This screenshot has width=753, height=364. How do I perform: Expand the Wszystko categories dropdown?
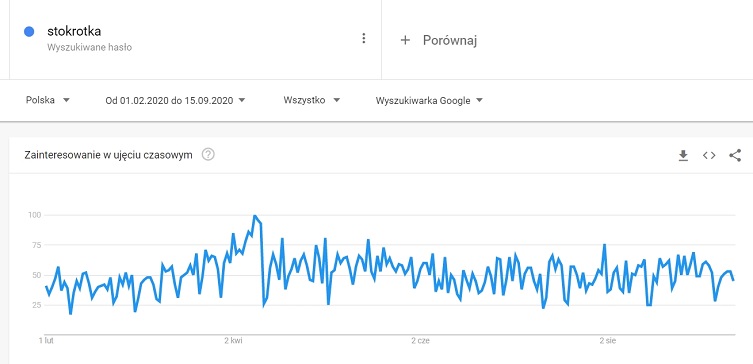(x=312, y=100)
